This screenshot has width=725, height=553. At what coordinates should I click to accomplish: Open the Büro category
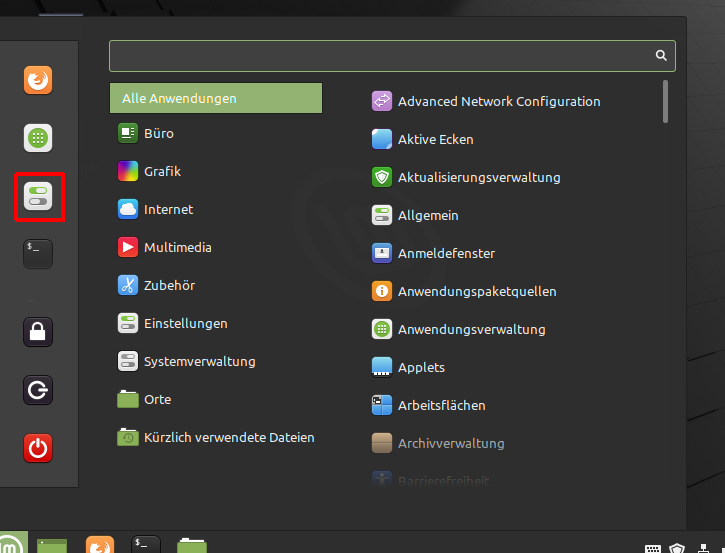pyautogui.click(x=216, y=134)
